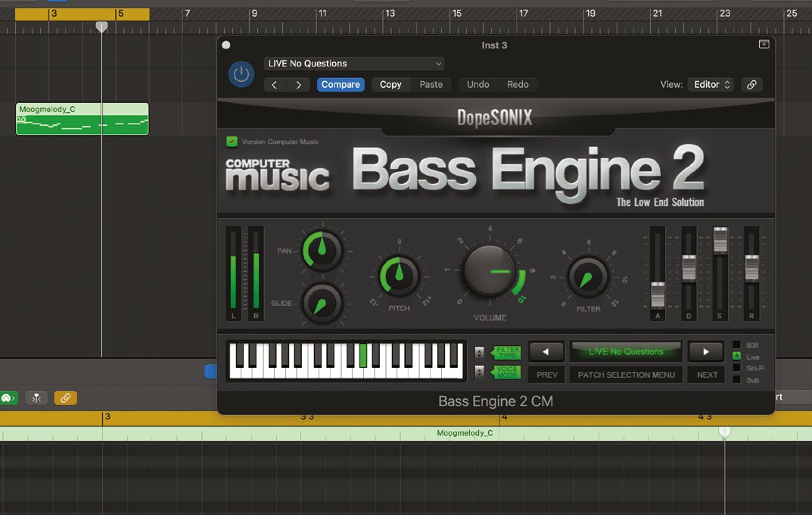Click the playhead marker in the piano roll
Viewport: 812px width, 515px height.
tap(724, 432)
